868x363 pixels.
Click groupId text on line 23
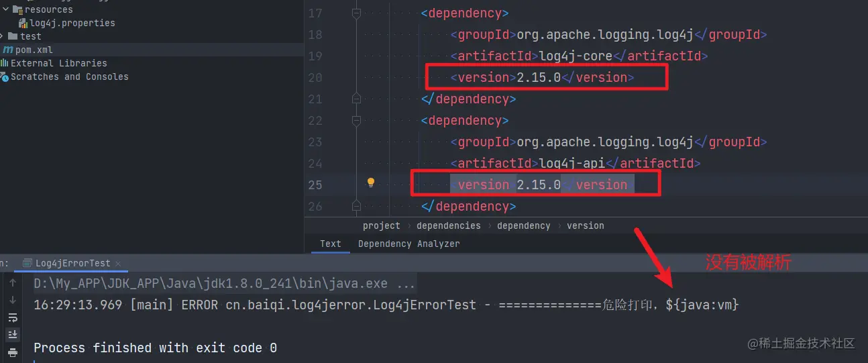(x=604, y=142)
